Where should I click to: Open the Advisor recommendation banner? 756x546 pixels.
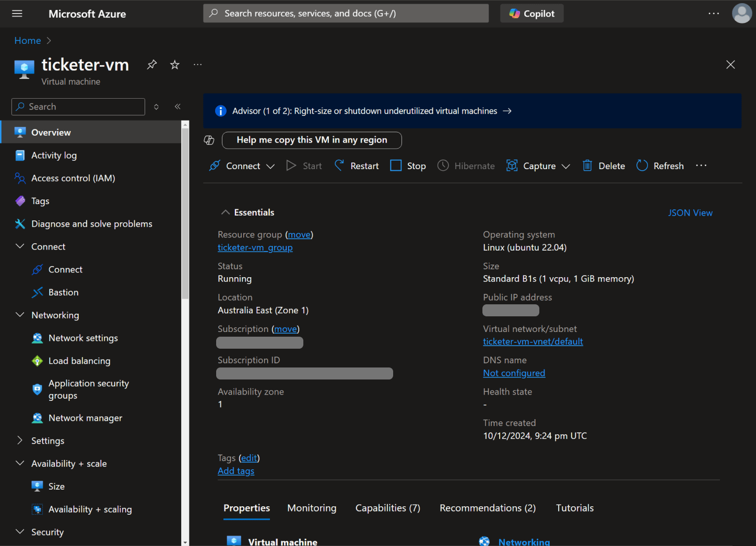point(472,111)
